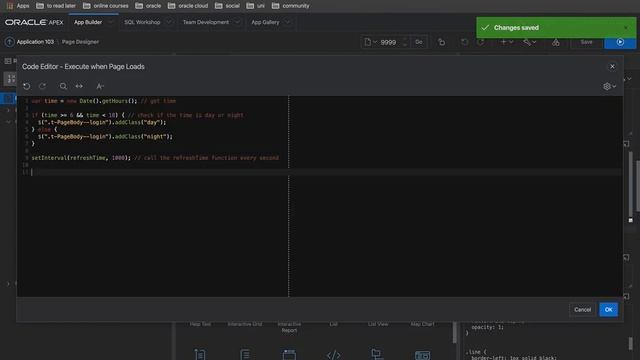Viewport: 640px width, 360px height.
Task: Click the Save button in Page Designer
Action: point(587,42)
